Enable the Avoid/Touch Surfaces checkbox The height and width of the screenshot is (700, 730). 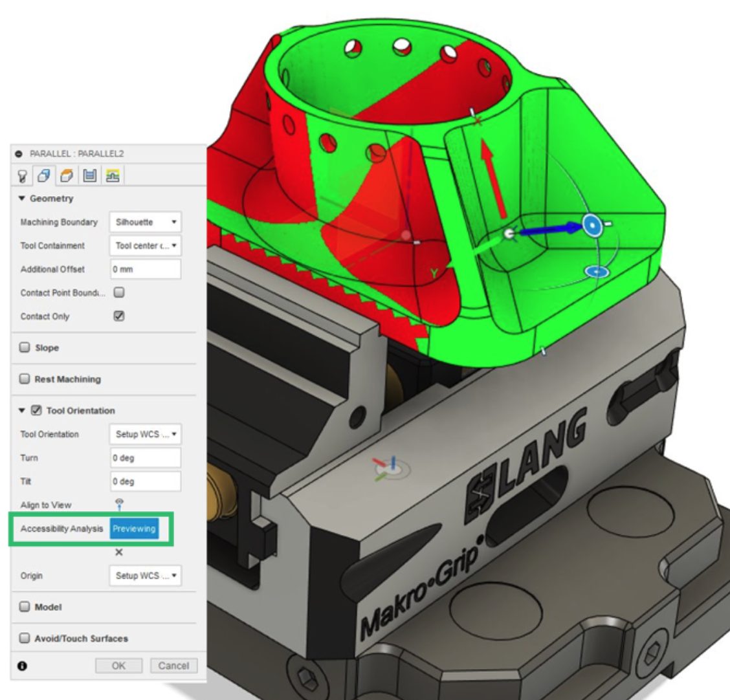[x=25, y=638]
